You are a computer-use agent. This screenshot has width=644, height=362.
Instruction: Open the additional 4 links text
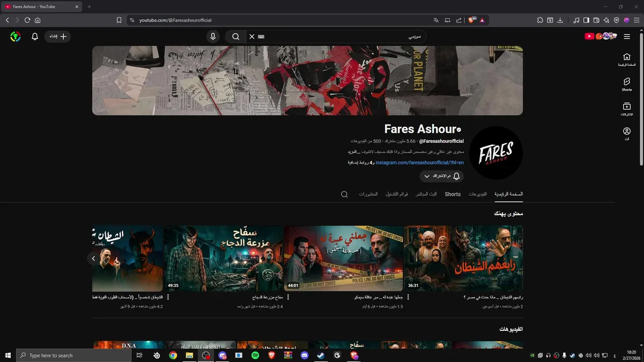[x=360, y=162]
